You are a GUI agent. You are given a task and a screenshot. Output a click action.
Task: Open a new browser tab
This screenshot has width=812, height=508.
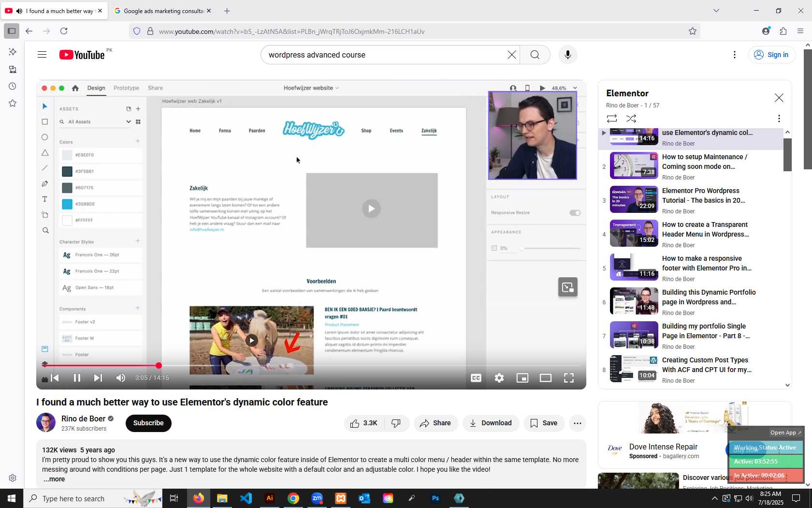click(x=227, y=11)
